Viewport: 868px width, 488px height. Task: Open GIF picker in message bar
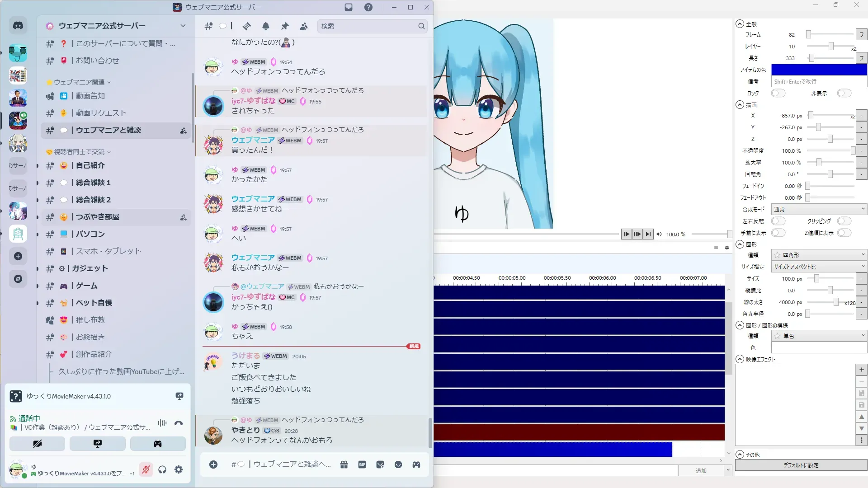click(362, 465)
